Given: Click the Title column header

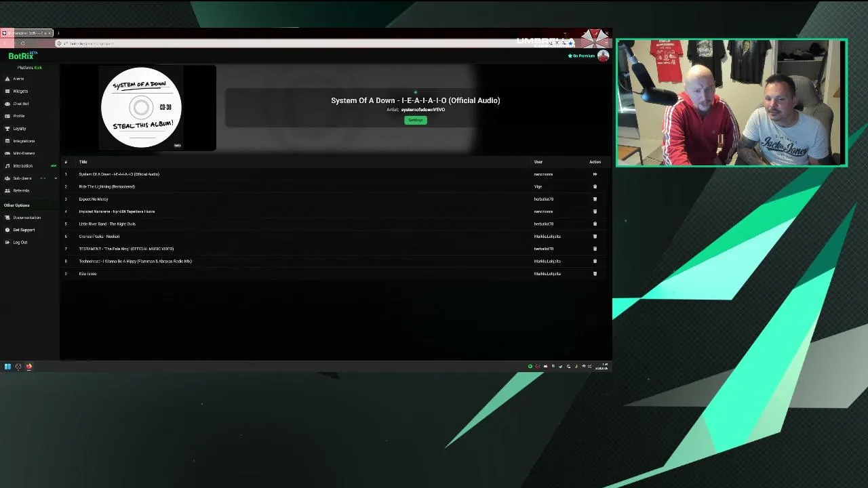Looking at the screenshot, I should tap(83, 162).
